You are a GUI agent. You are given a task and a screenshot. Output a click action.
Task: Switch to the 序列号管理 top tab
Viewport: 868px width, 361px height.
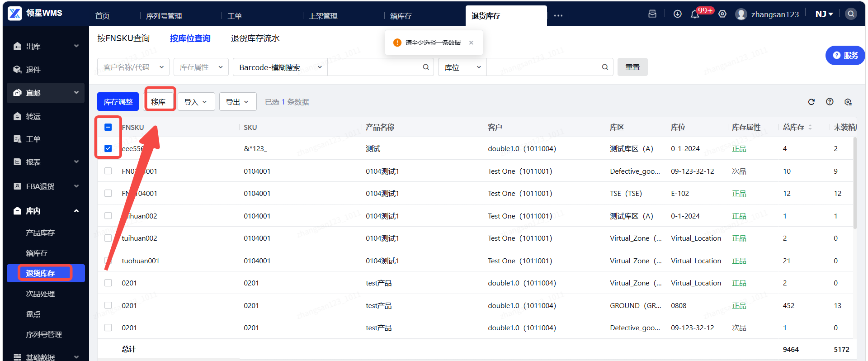[164, 16]
